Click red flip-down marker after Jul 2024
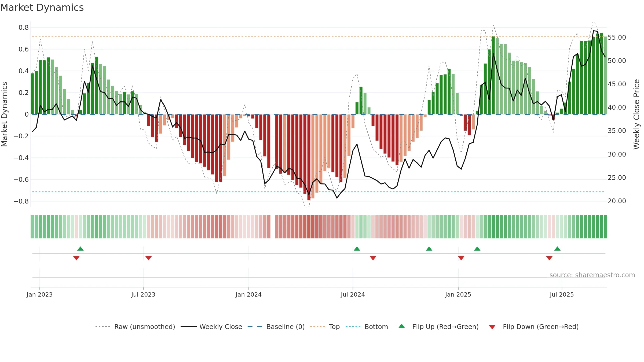Screen dimensions: 644x362 pyautogui.click(x=373, y=258)
